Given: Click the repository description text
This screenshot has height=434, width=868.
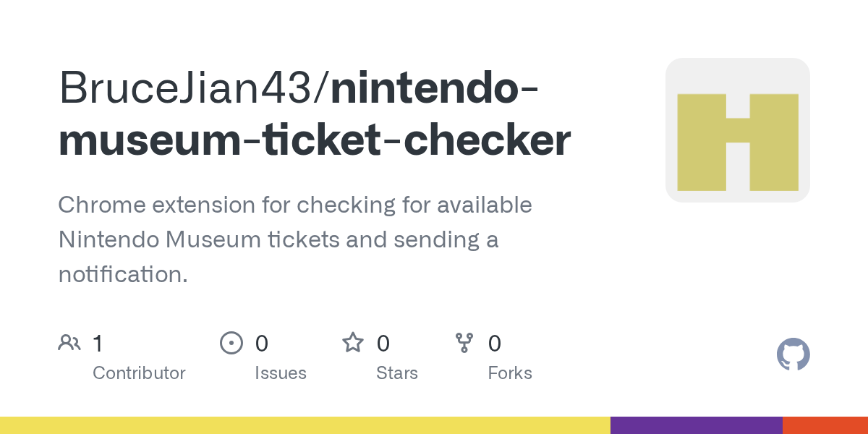Looking at the screenshot, I should tap(294, 239).
